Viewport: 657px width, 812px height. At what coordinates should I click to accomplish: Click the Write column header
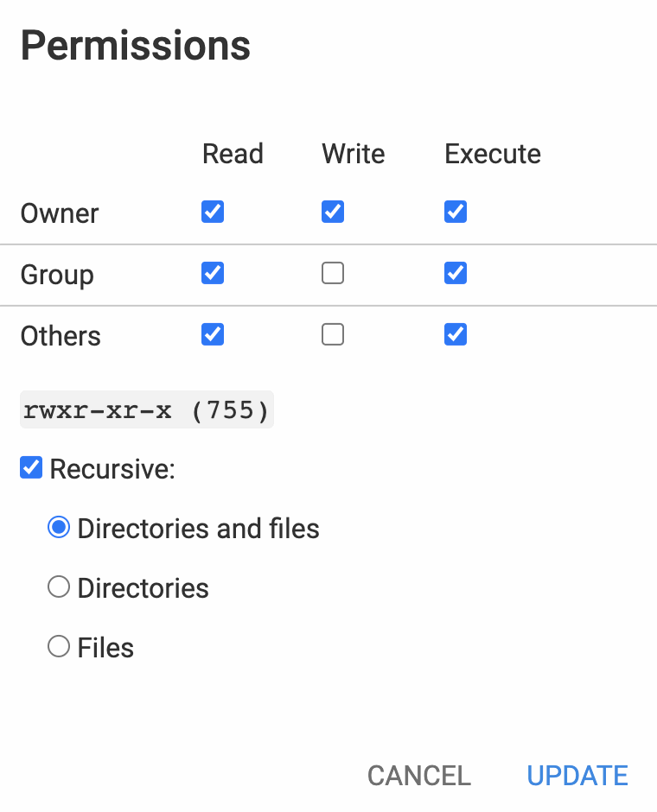click(354, 154)
